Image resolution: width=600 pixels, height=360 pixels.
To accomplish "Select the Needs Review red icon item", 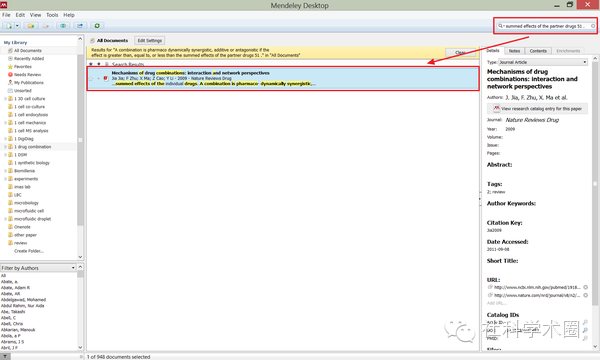I will [x=10, y=75].
